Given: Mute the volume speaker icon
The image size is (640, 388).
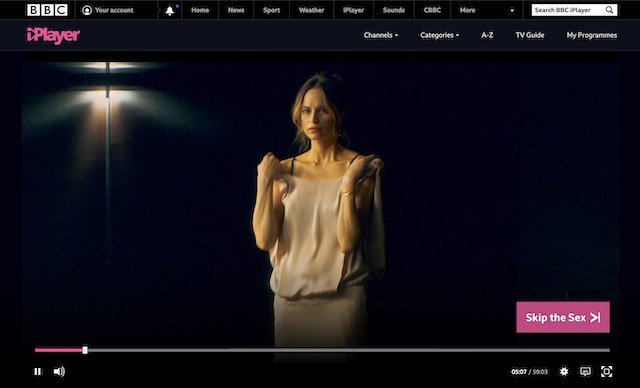Looking at the screenshot, I should (x=59, y=371).
